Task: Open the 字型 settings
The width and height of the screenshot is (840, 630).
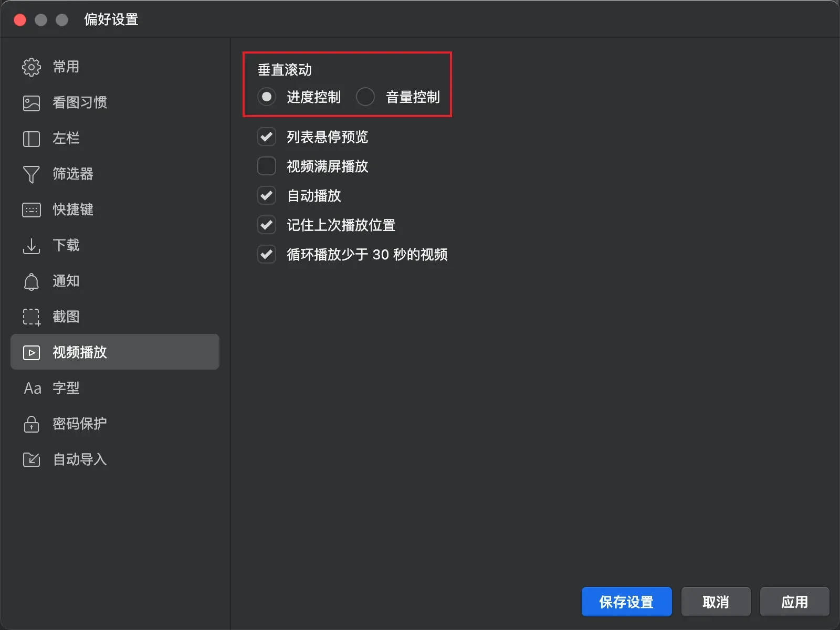Action: (115, 388)
